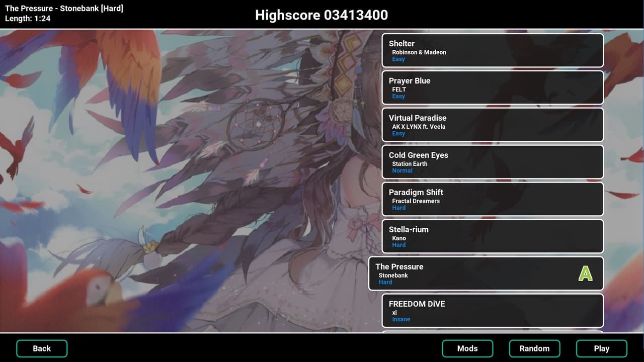Click the 'FELT' artist label
644x362 pixels.
tap(399, 89)
